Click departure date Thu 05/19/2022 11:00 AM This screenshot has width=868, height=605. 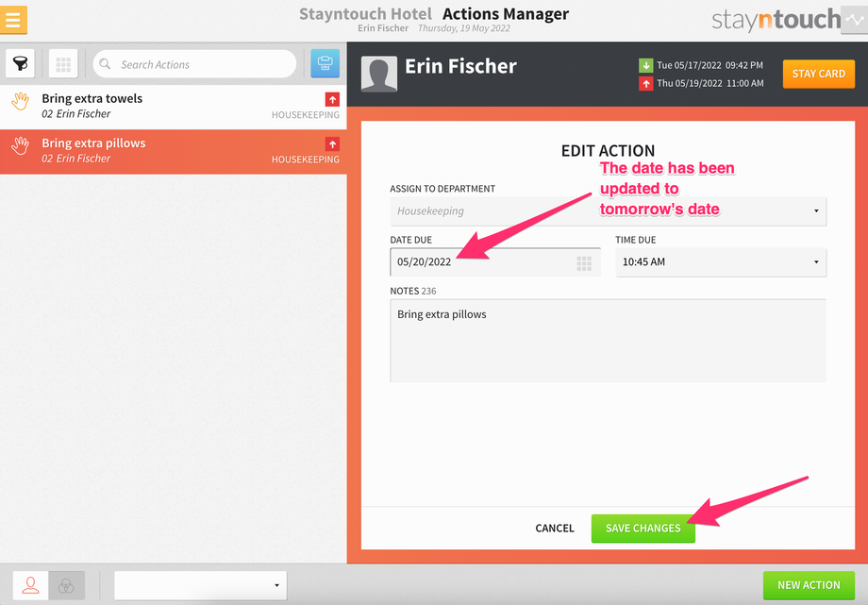[709, 84]
